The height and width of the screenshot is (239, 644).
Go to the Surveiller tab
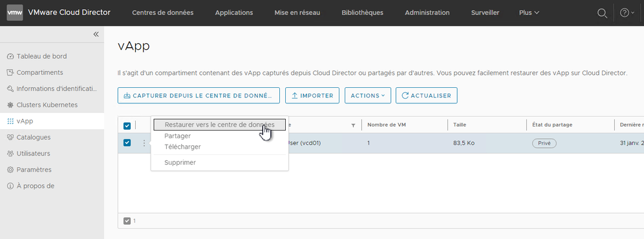(x=485, y=13)
